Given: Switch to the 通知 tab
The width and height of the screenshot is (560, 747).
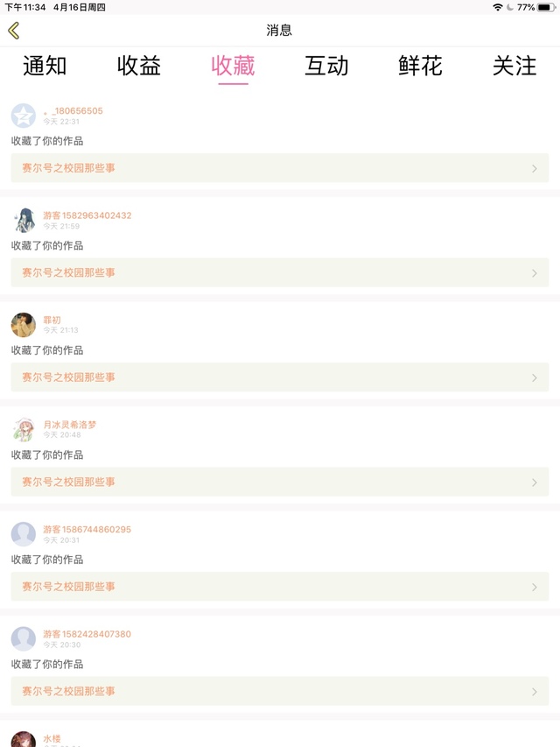Looking at the screenshot, I should tap(45, 66).
